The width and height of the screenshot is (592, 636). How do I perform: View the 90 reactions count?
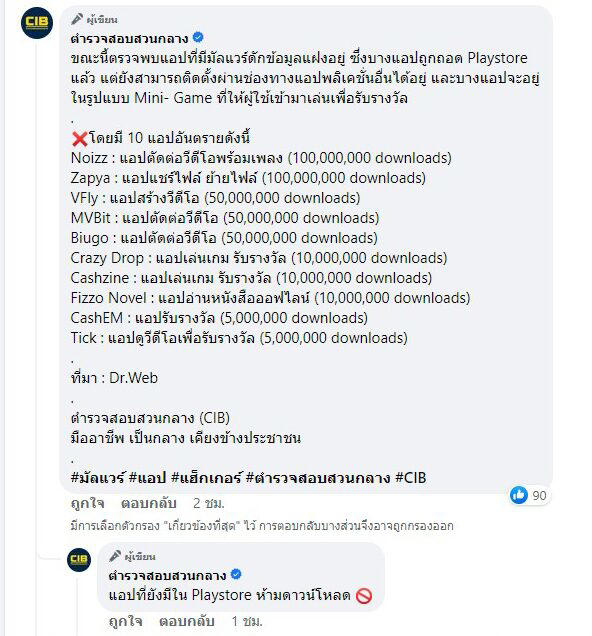point(539,496)
